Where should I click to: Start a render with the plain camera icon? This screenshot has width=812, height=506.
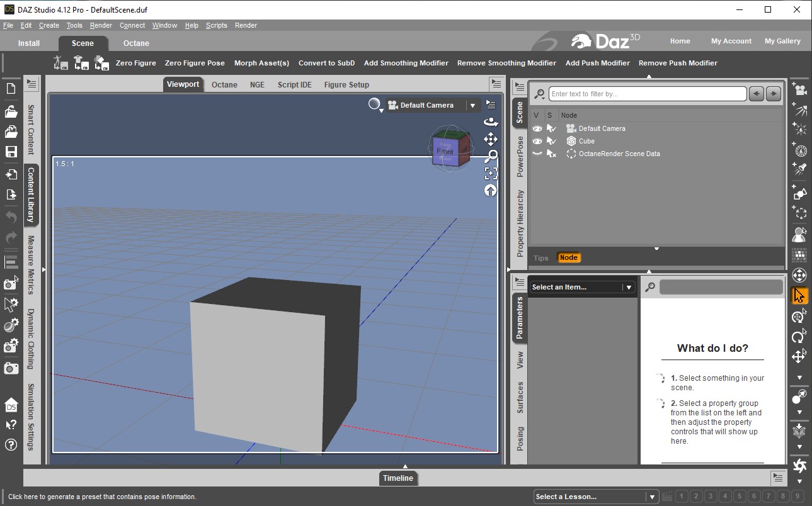point(11,368)
